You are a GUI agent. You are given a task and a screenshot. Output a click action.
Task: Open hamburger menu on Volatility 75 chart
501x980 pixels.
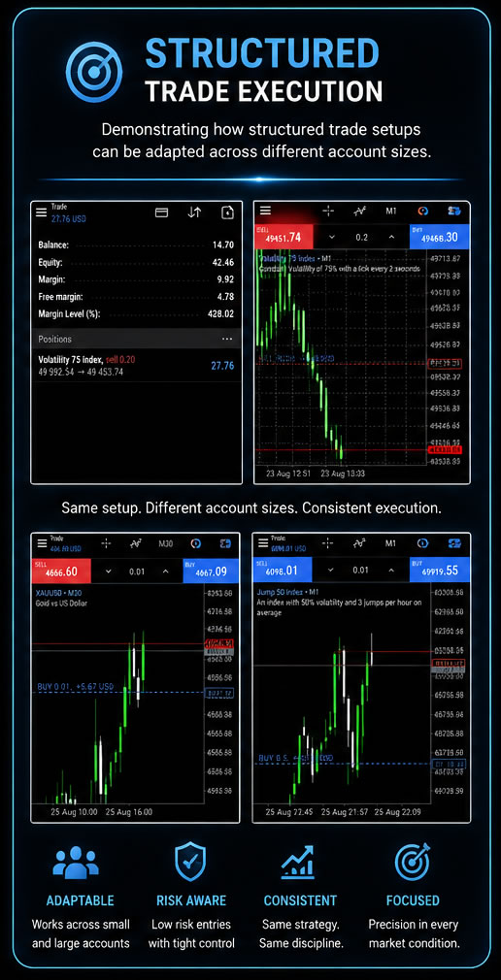(x=265, y=211)
